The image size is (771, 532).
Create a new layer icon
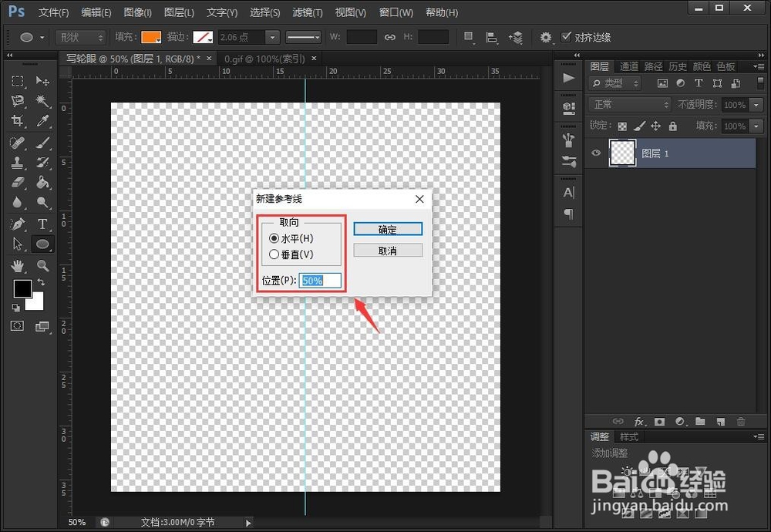coord(720,422)
